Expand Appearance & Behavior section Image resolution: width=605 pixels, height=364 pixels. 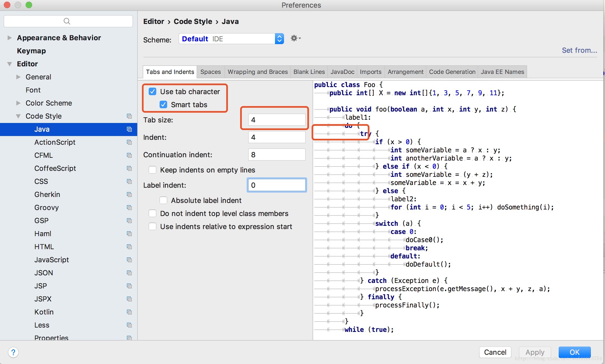click(x=10, y=38)
